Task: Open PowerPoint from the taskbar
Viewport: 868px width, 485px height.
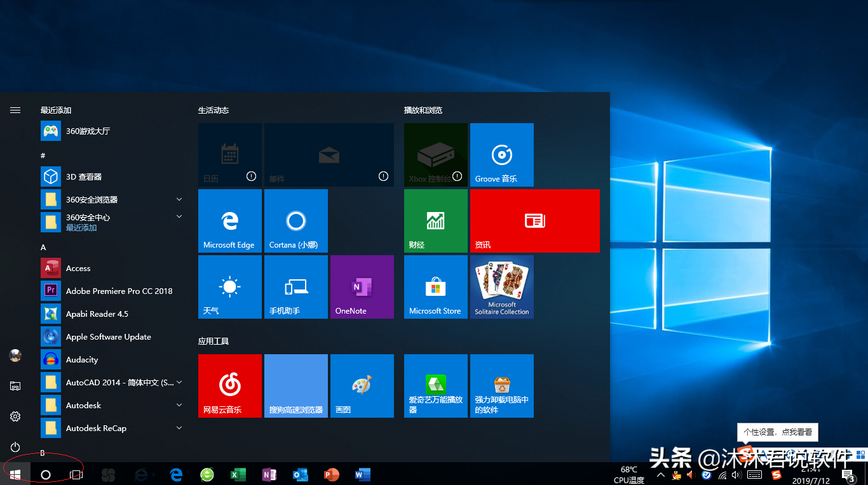Action: click(331, 474)
